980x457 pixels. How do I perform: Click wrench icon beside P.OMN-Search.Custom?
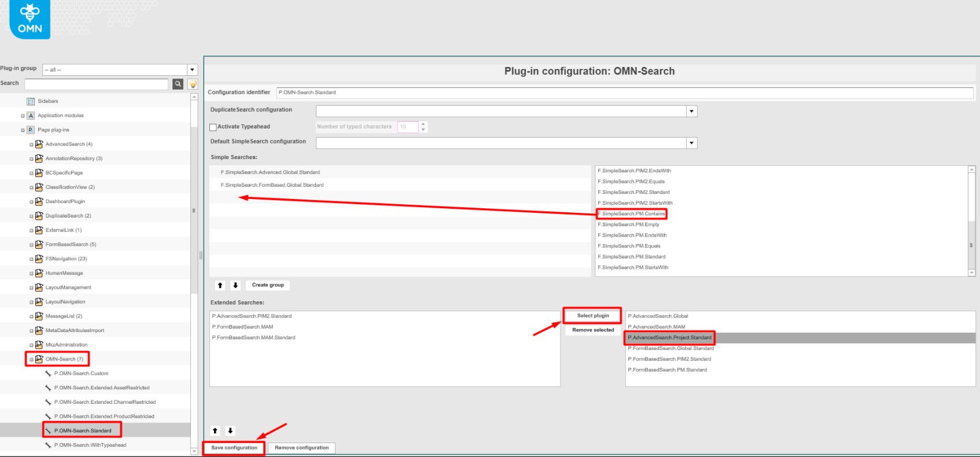point(48,374)
